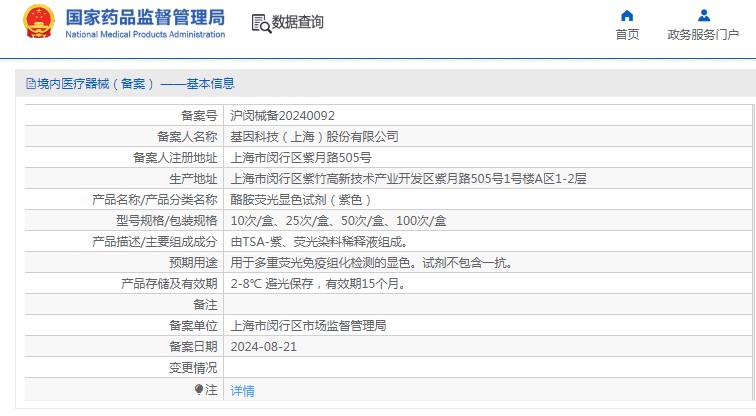The width and height of the screenshot is (756, 416).
Task: Click the 备案单位 row label
Action: 193,326
